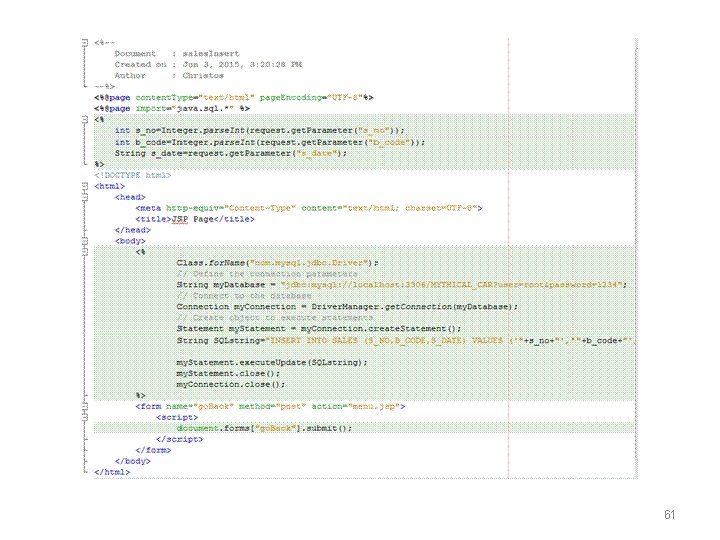Click the DriverManager.getConnection line

347,307
